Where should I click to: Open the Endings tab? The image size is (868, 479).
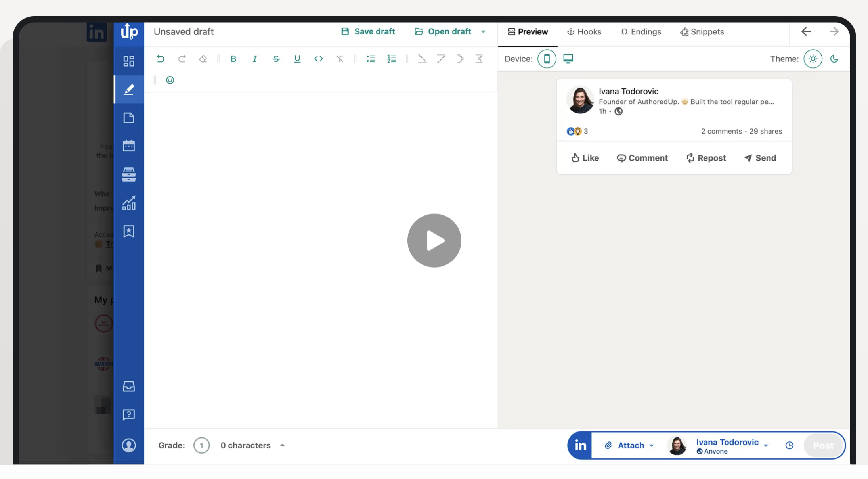[x=640, y=32]
